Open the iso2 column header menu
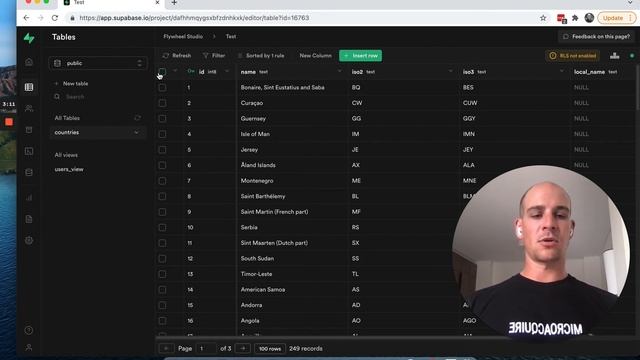The image size is (640, 360). tap(451, 71)
